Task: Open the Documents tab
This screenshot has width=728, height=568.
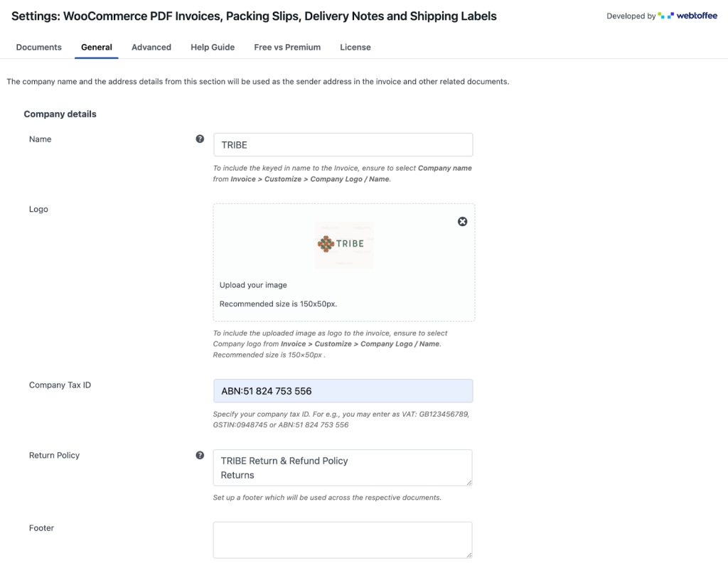Action: pos(39,47)
